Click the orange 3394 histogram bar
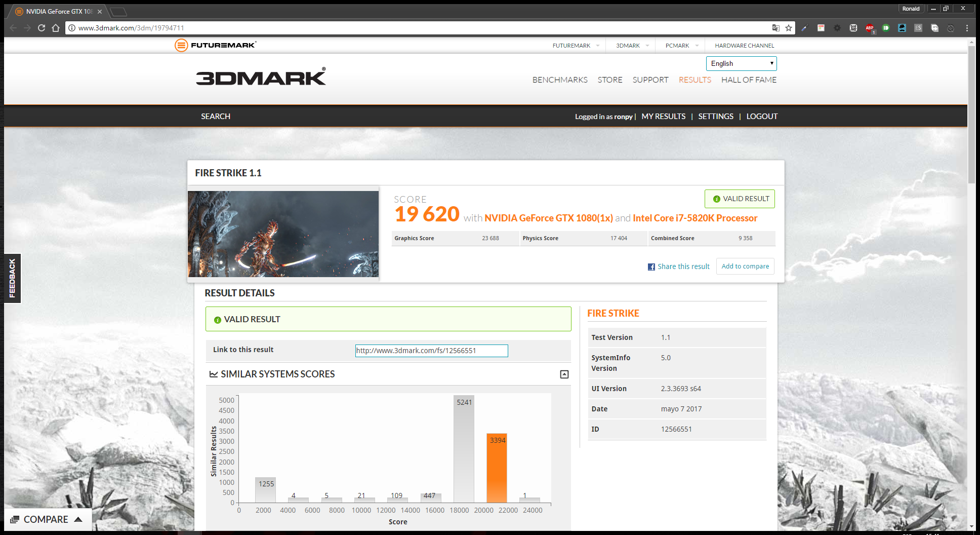This screenshot has width=980, height=535. pos(497,468)
